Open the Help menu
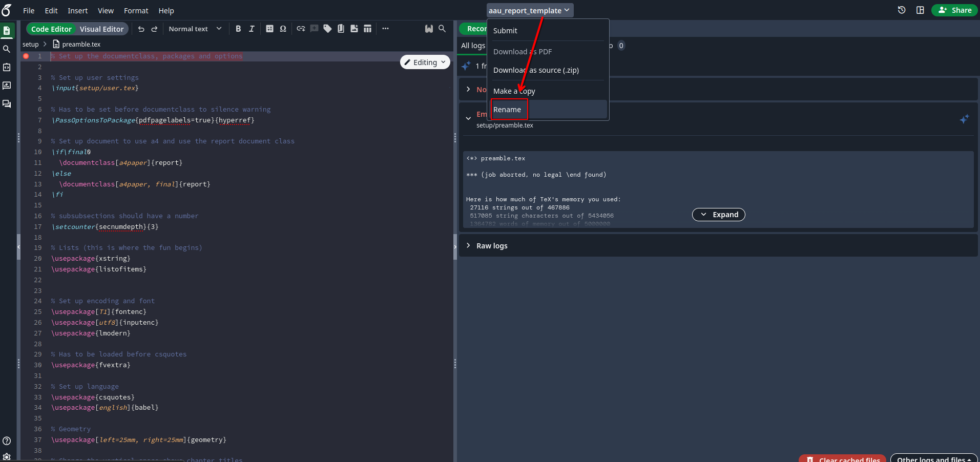980x462 pixels. pos(166,10)
